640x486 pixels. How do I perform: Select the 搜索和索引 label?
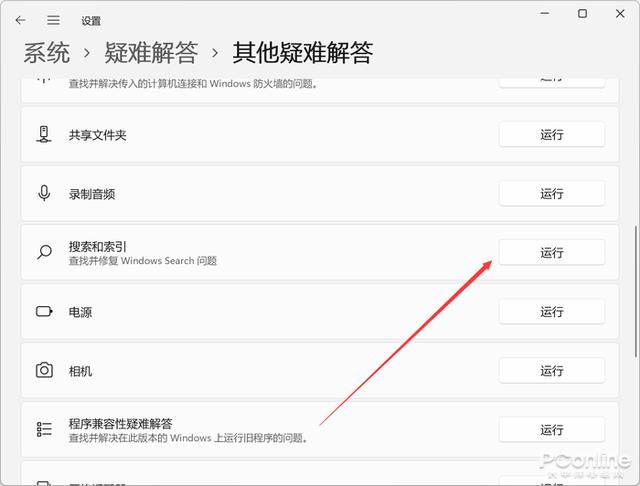[x=98, y=246]
